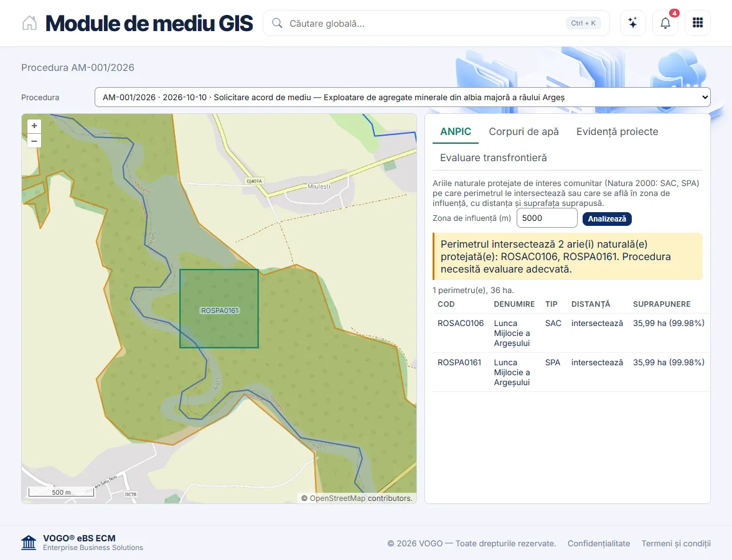The height and width of the screenshot is (560, 732).
Task: Click the COD column header
Action: tap(446, 304)
